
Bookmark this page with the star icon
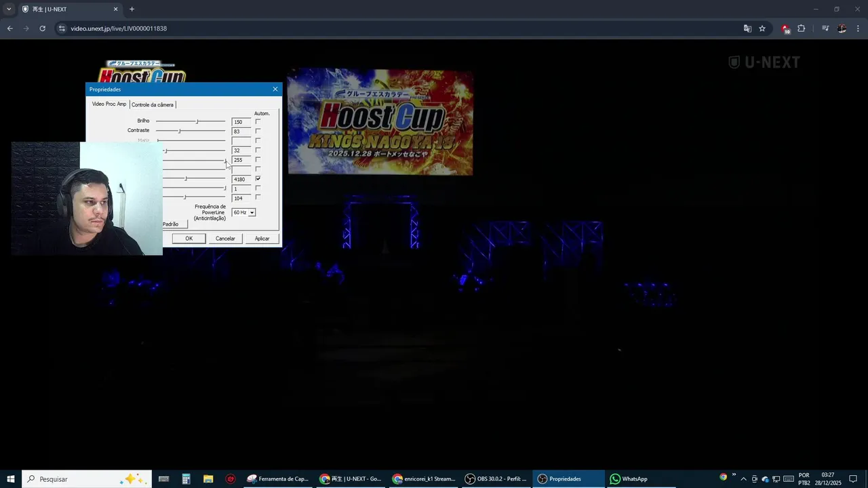762,28
